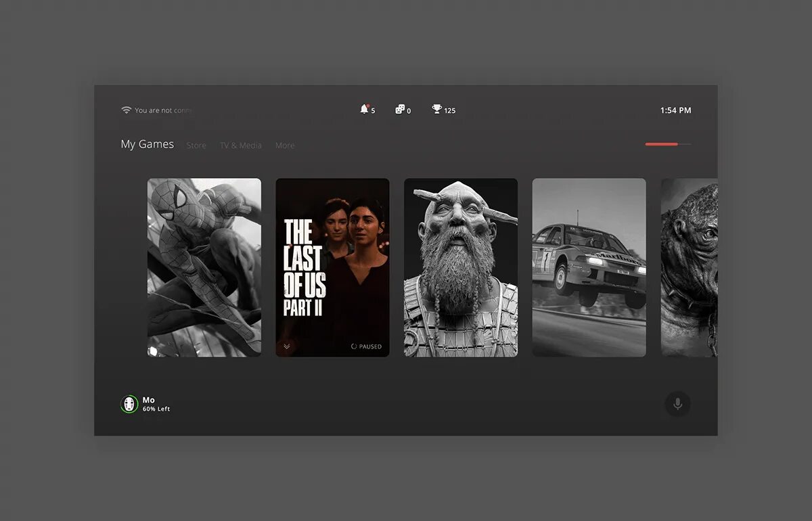
Task: Open the rally car game card
Action: 589,267
